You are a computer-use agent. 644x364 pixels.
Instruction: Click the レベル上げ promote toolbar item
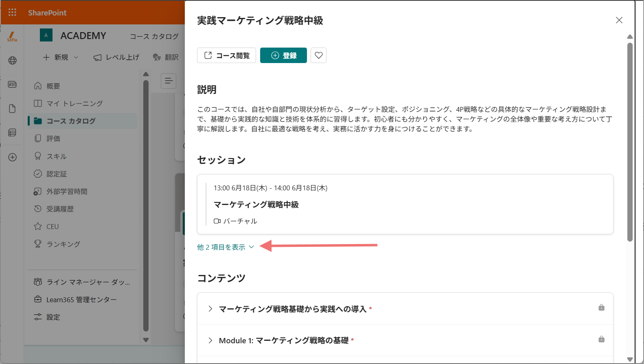(x=116, y=57)
